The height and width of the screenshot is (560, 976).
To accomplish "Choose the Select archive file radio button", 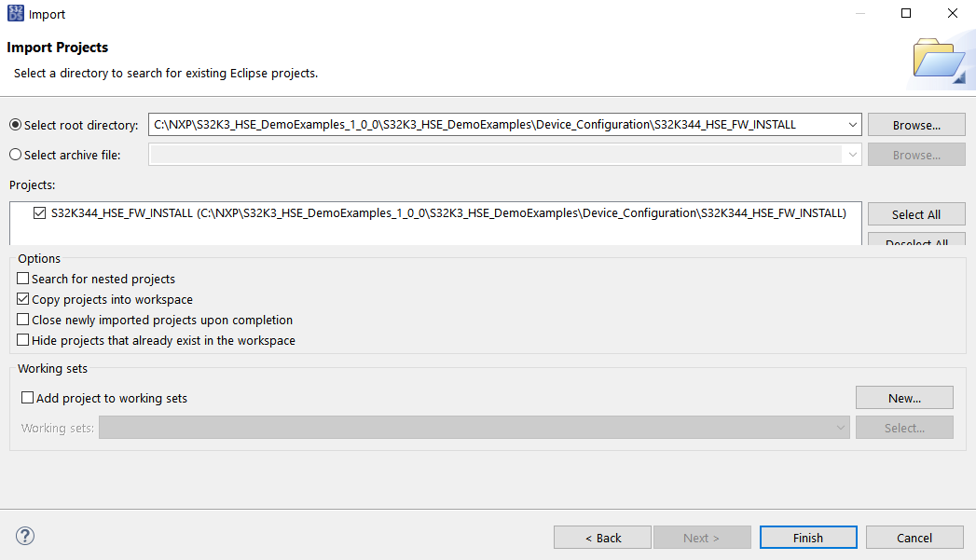I will click(x=15, y=155).
